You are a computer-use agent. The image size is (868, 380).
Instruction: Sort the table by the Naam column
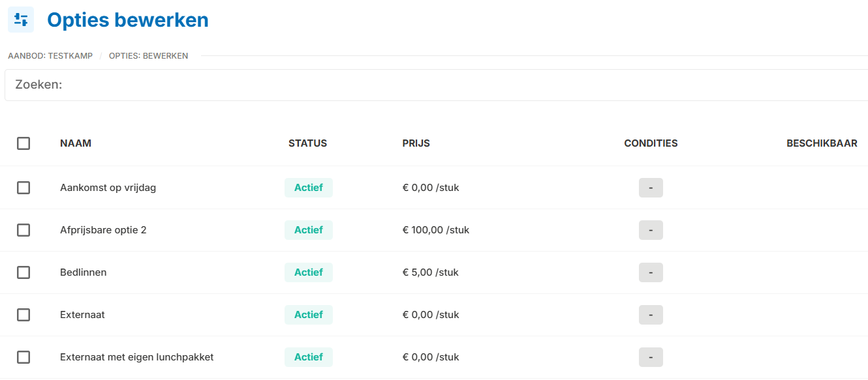[x=76, y=143]
